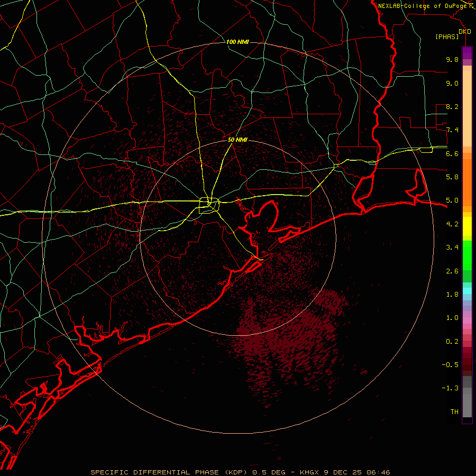Click the 06:46 timestamp
Screen dimensions: 476x476
pos(378,472)
